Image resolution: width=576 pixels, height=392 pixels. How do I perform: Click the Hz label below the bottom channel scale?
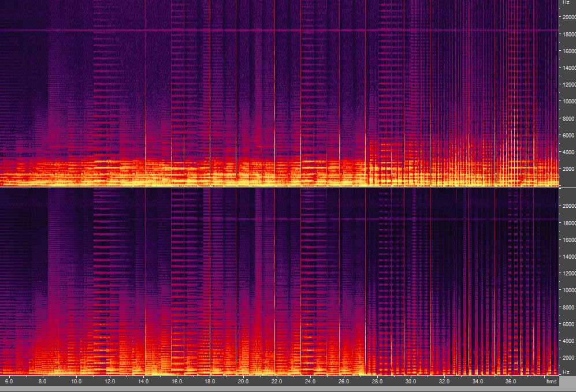click(x=566, y=372)
